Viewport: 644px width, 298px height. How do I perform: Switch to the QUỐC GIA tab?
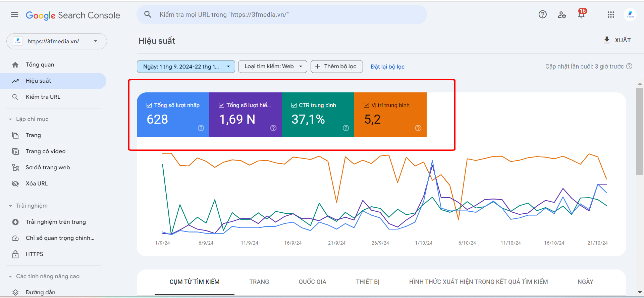313,282
